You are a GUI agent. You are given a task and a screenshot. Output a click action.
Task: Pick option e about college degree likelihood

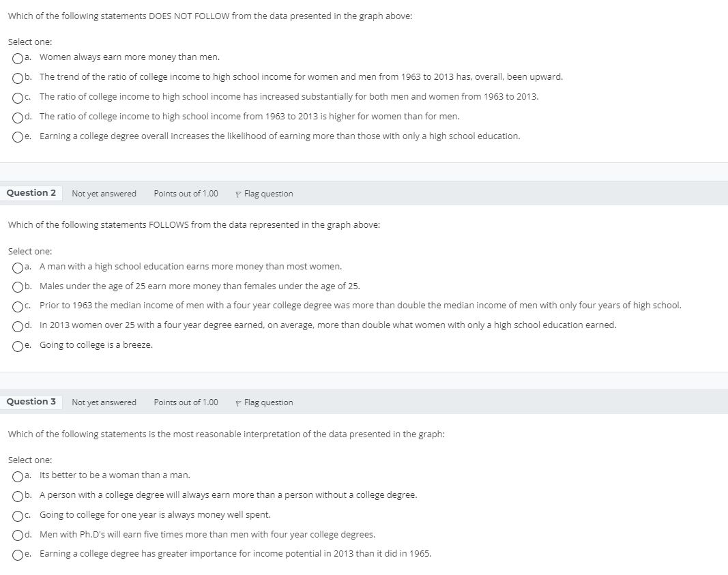coord(18,136)
